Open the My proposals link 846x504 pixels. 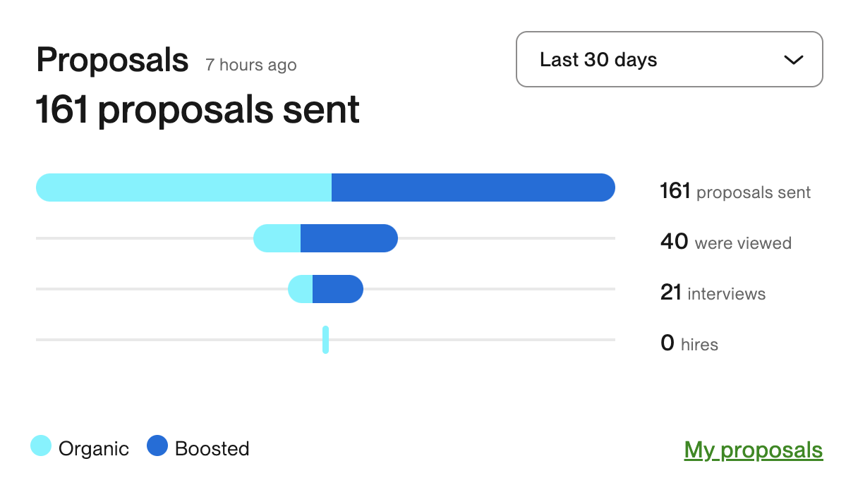tap(753, 450)
